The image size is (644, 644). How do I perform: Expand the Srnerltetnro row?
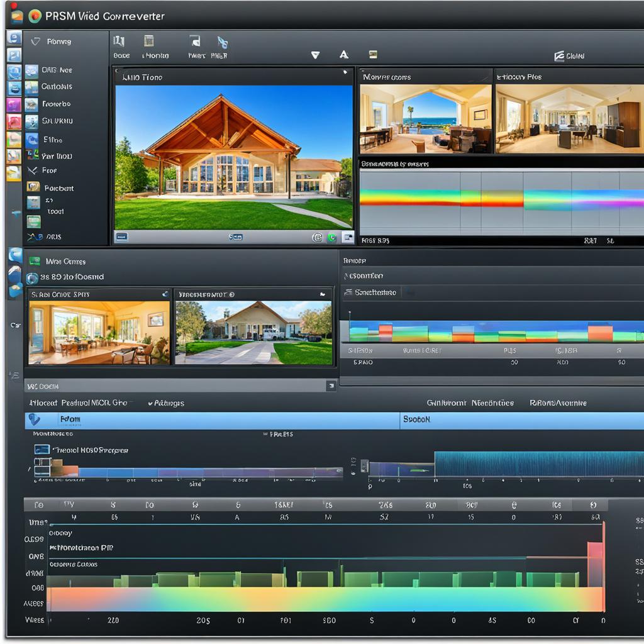point(493,292)
